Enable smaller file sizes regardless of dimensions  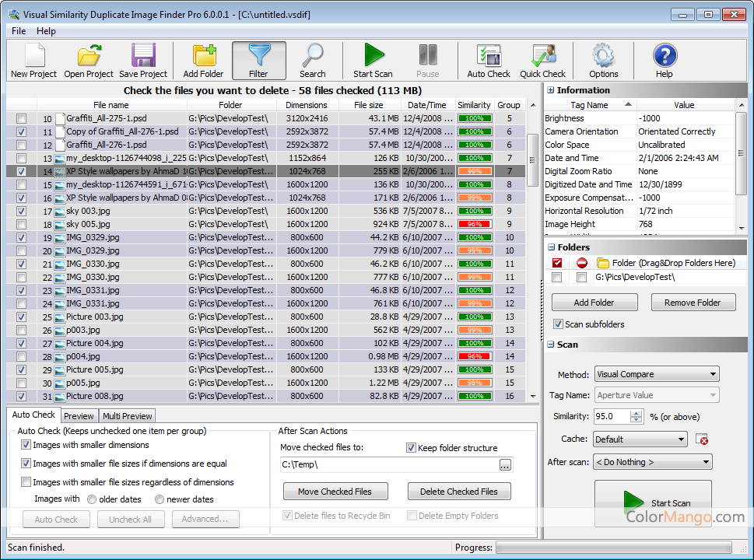(x=26, y=482)
